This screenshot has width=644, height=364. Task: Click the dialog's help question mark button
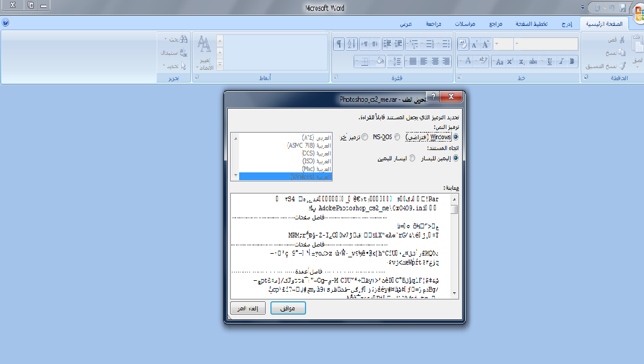(x=433, y=96)
